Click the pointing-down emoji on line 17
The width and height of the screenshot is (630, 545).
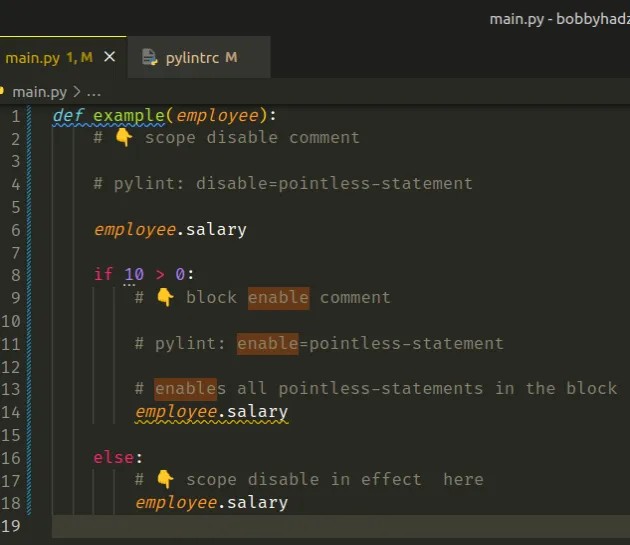coord(165,479)
